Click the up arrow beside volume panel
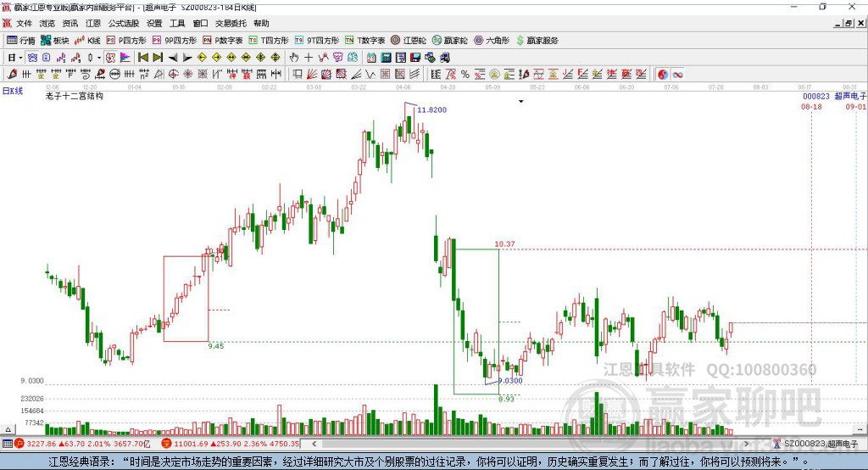868x470 pixels. (8, 429)
